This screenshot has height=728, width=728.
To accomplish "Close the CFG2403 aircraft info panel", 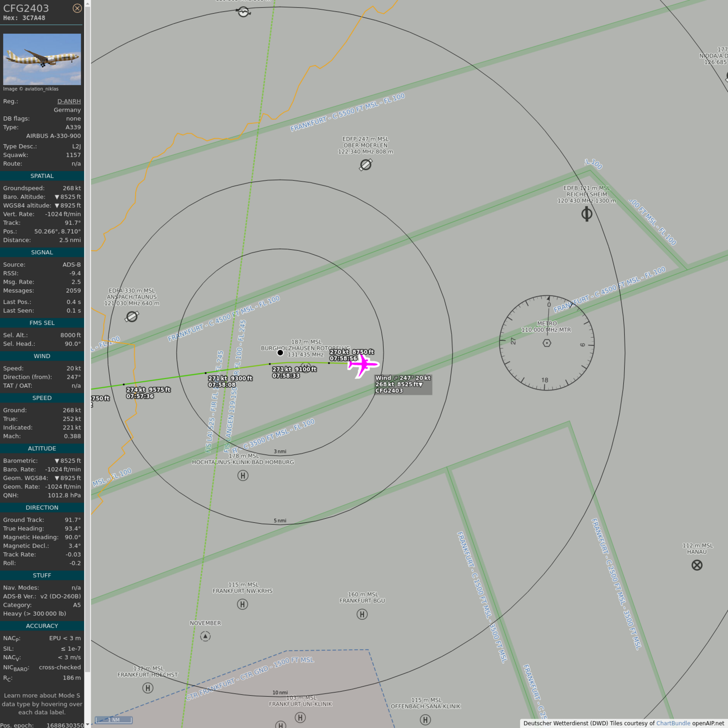I will (x=77, y=8).
